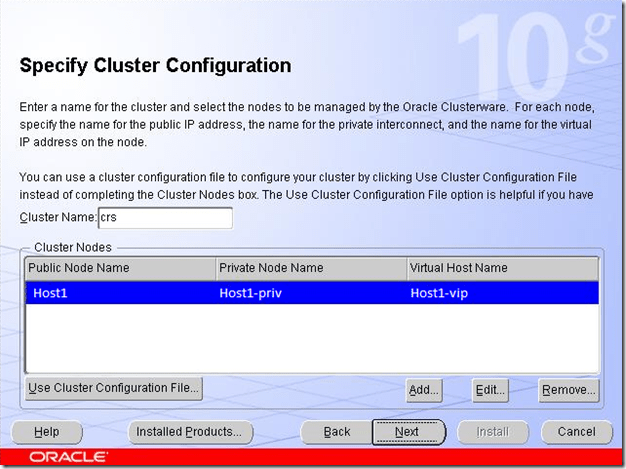The height and width of the screenshot is (469, 626).
Task: Click the Cluster Name input field
Action: pyautogui.click(x=165, y=218)
